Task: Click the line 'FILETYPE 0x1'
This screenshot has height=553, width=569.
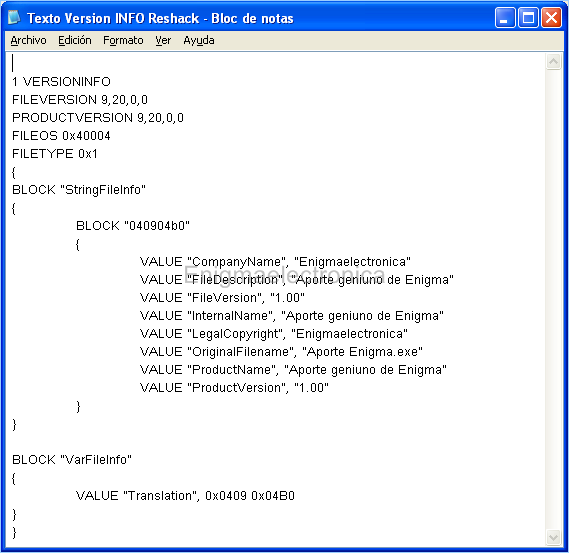Action: coord(55,154)
